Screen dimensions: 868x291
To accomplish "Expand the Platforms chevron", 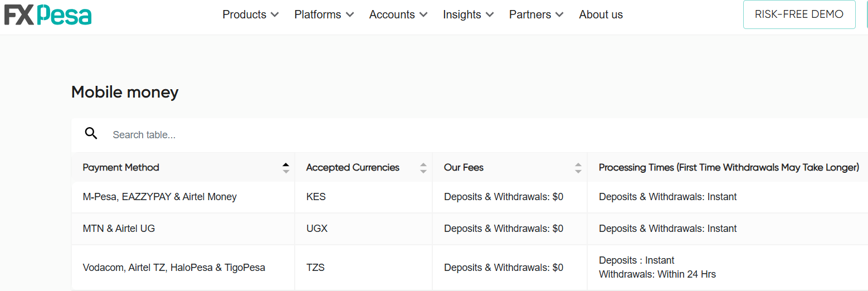I will (x=350, y=15).
